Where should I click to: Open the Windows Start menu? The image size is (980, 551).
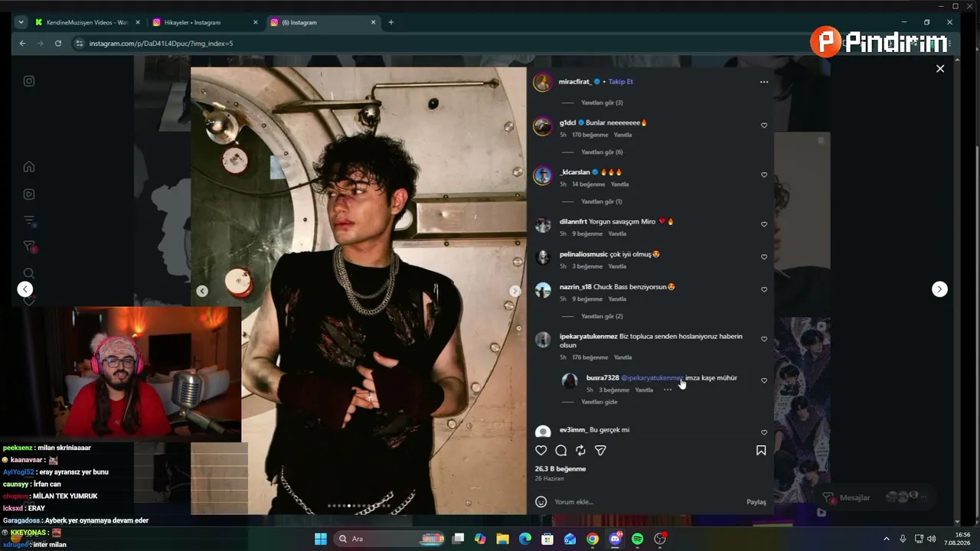pyautogui.click(x=321, y=539)
